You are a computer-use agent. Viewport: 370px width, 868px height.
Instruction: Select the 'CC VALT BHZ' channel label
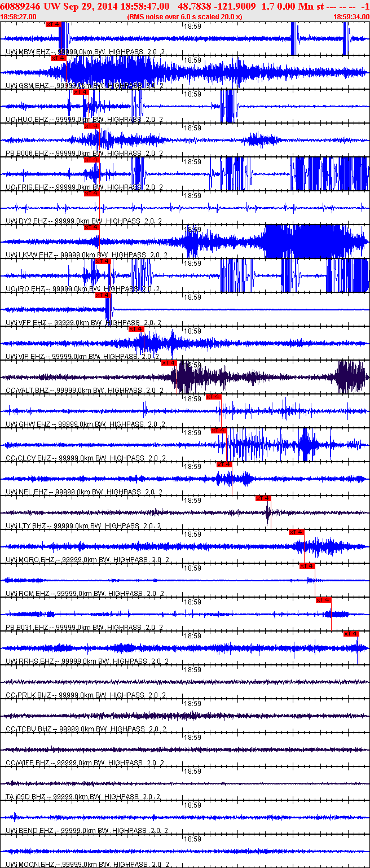[x=28, y=390]
